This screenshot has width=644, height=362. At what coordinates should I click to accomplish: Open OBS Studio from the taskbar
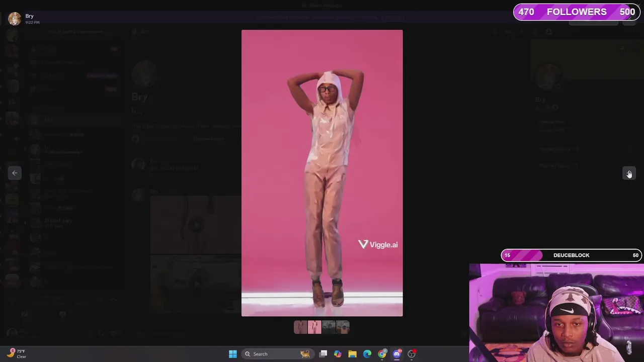(412, 354)
